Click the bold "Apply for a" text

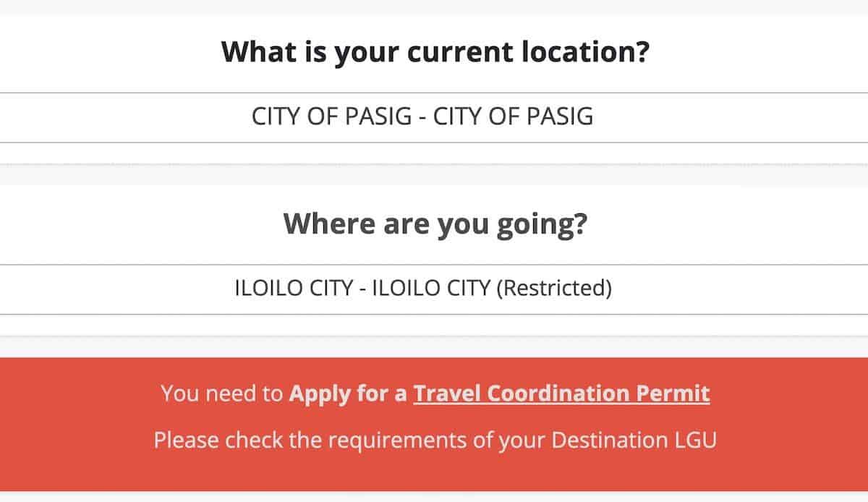[x=347, y=393]
